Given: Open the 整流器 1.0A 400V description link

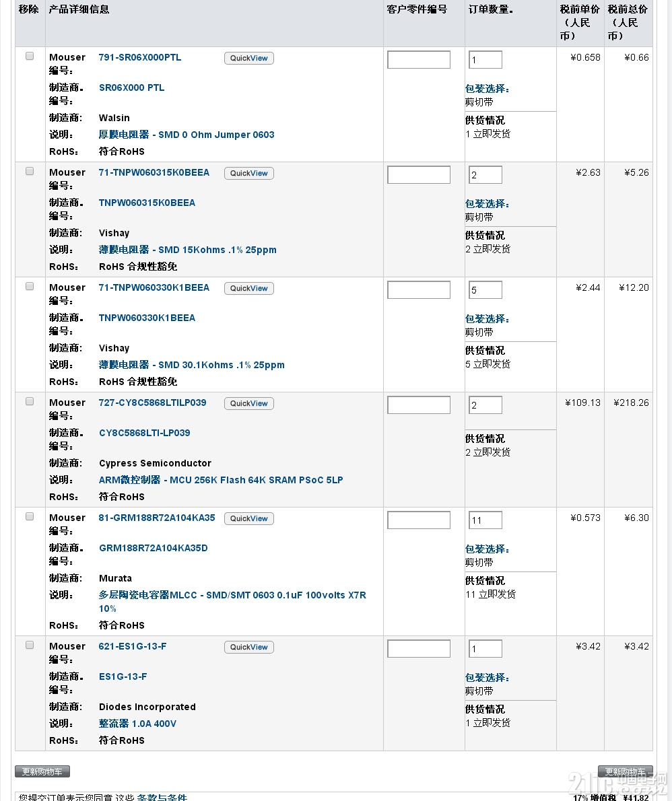Looking at the screenshot, I should [x=137, y=724].
